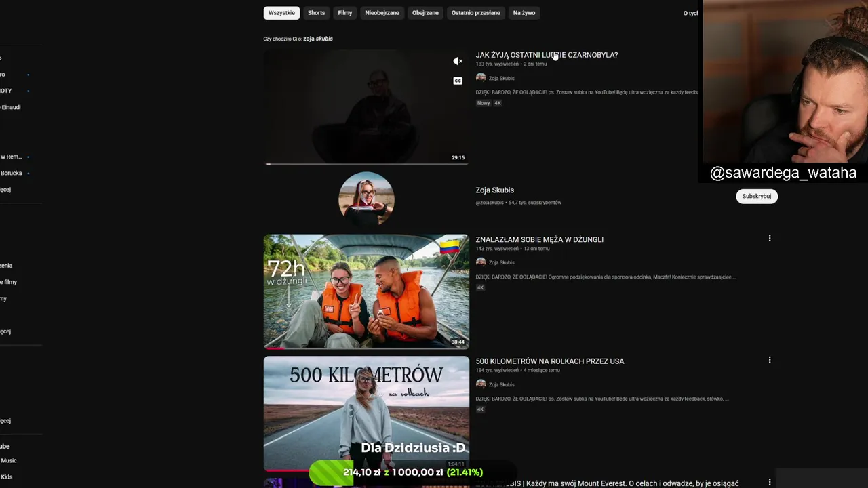Seek on the Czarnobyl preview progress bar
868x488 pixels.
[x=366, y=164]
